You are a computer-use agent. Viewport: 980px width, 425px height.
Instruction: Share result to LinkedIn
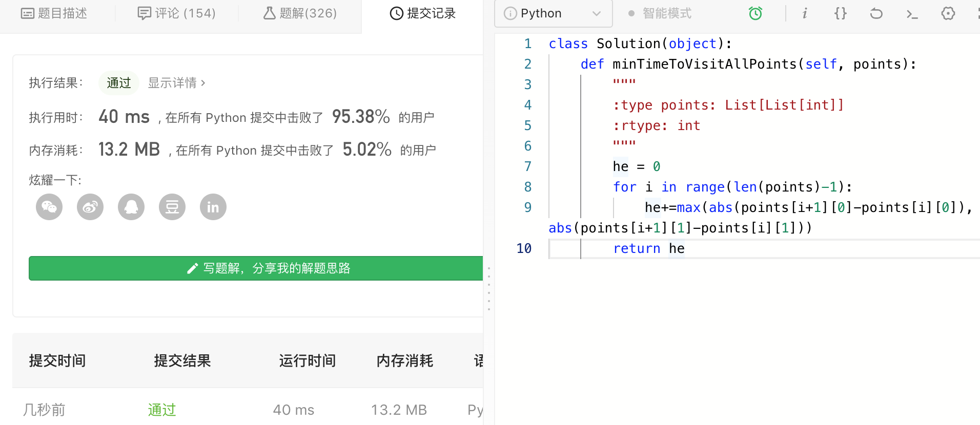(x=213, y=207)
